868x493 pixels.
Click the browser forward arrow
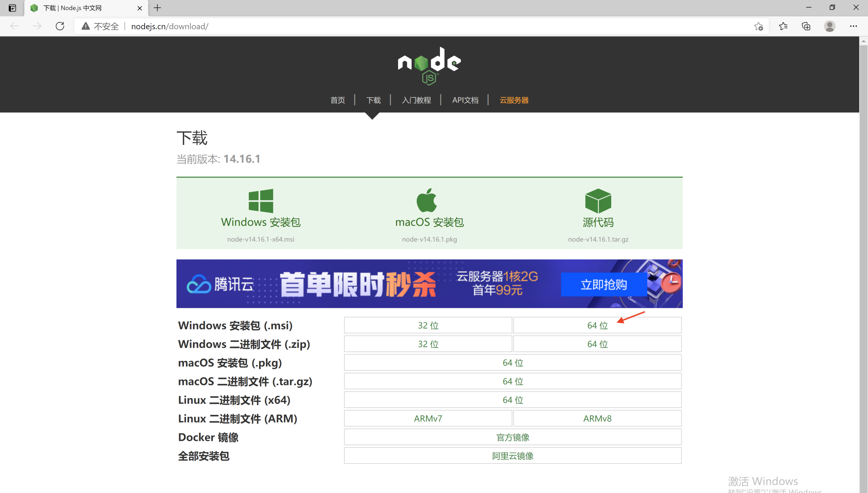(37, 26)
